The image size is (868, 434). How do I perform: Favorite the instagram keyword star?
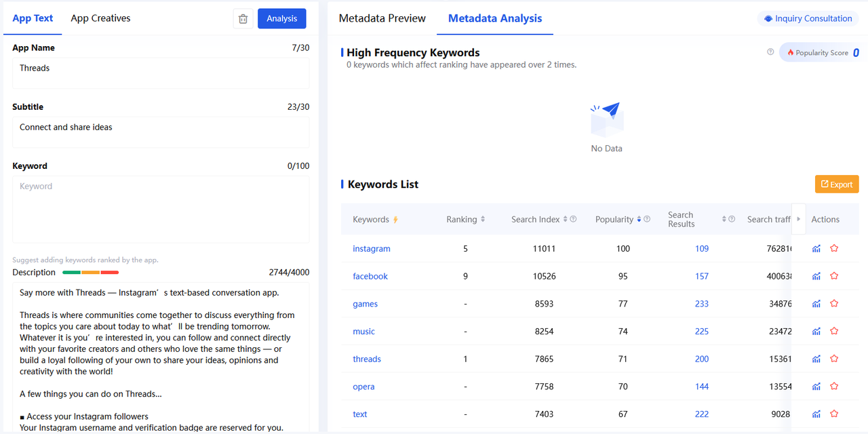(x=834, y=249)
